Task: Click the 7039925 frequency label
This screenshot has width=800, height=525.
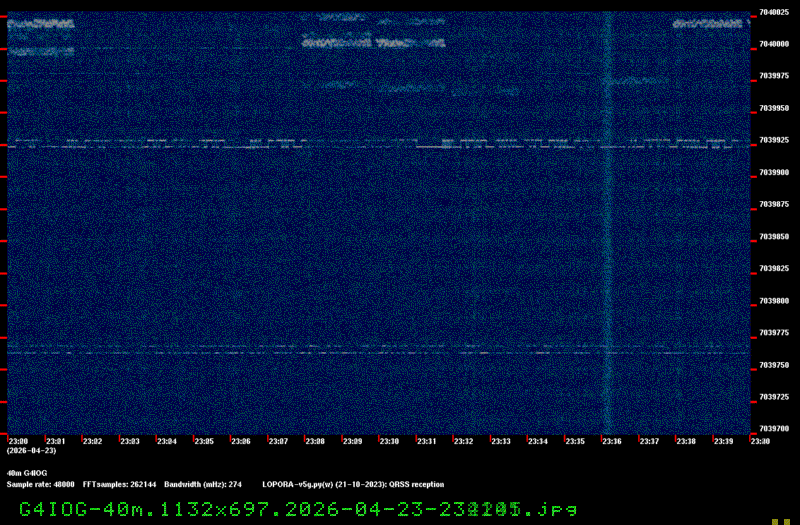Action: click(773, 140)
